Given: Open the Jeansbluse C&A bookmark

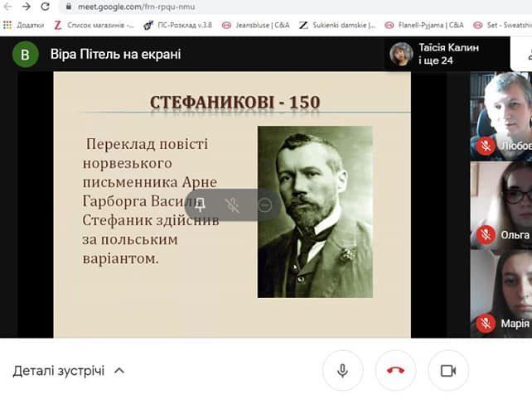Looking at the screenshot, I should click(x=255, y=25).
